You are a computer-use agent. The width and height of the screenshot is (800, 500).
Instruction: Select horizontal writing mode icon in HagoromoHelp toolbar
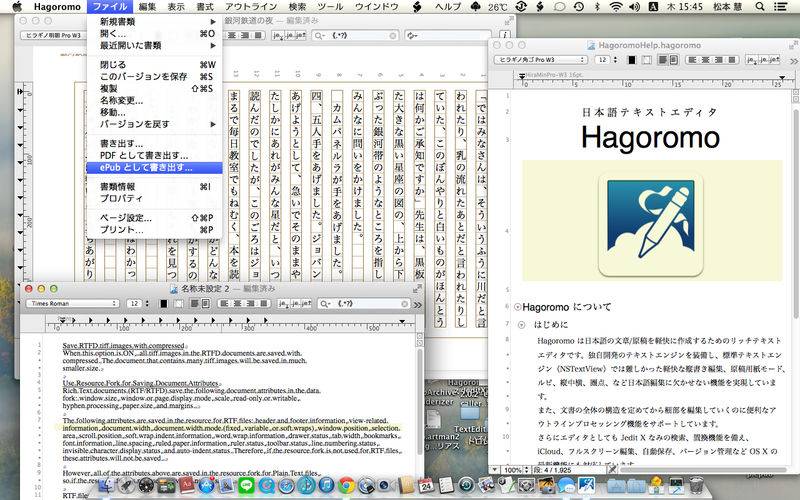663,60
